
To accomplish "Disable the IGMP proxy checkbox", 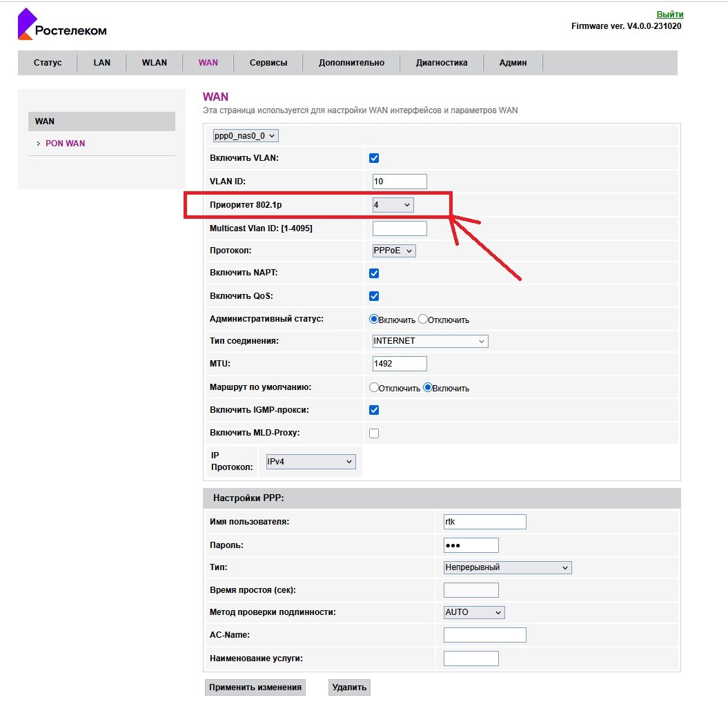I will (x=374, y=410).
